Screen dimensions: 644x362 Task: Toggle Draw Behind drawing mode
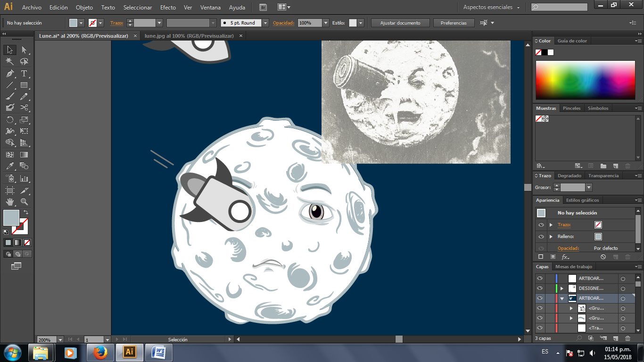coord(17,254)
